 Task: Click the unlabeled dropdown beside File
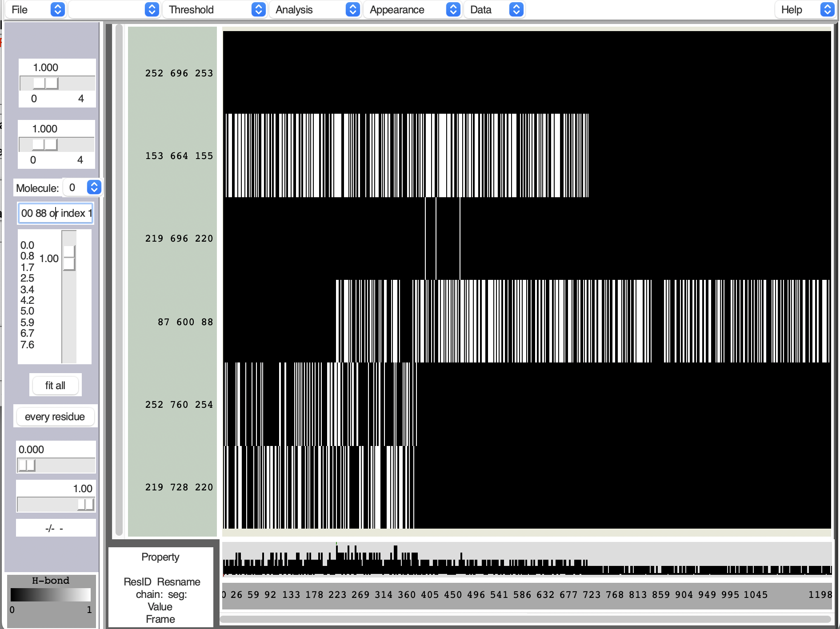click(114, 9)
